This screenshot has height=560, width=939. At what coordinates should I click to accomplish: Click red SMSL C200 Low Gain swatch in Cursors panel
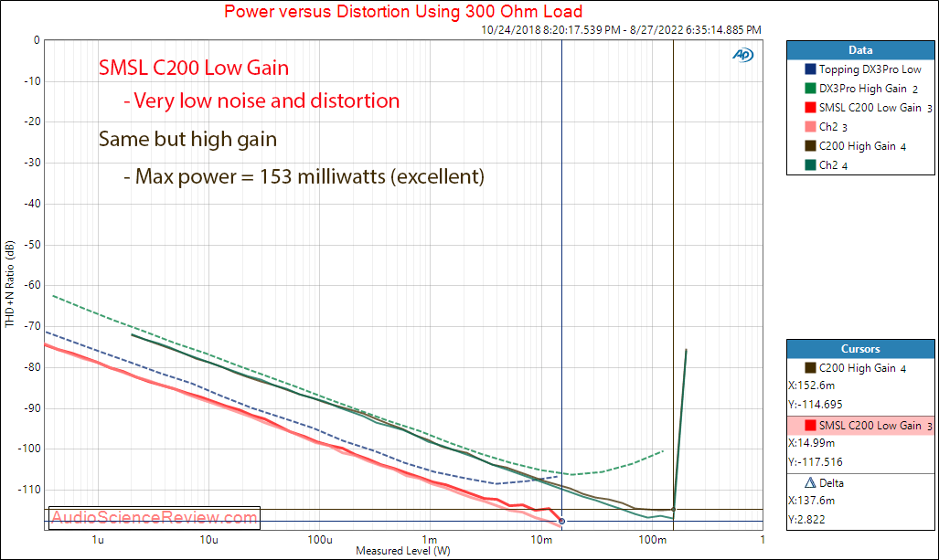(x=810, y=426)
